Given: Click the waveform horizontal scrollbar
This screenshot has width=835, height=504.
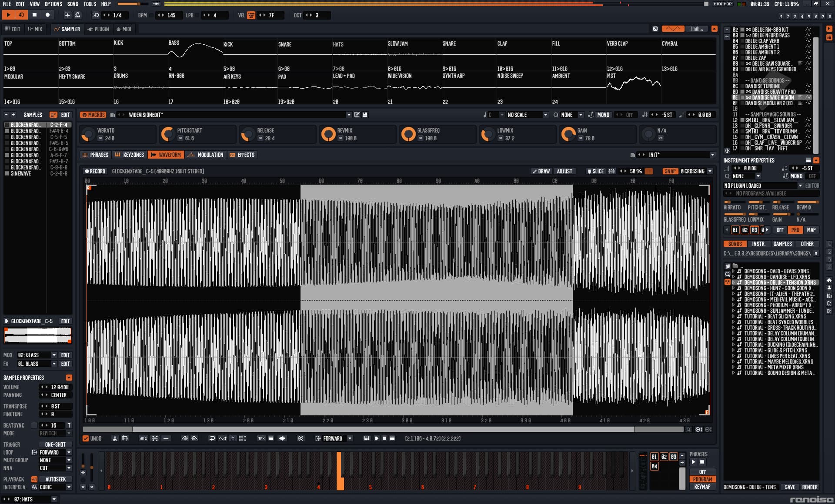Looking at the screenshot, I should tap(383, 429).
